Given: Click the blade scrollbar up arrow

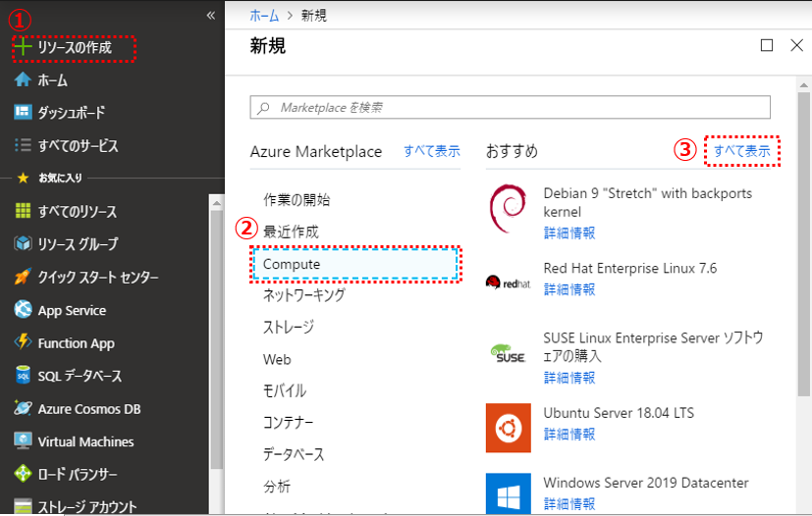Looking at the screenshot, I should click(x=803, y=84).
